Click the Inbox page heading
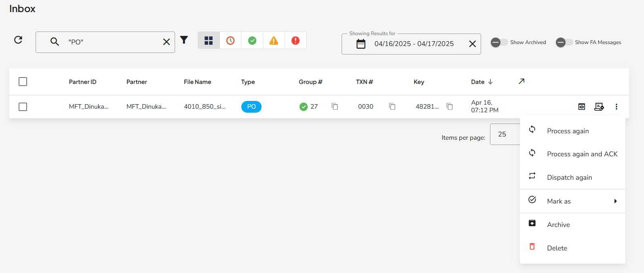This screenshot has width=644, height=273. point(22,9)
